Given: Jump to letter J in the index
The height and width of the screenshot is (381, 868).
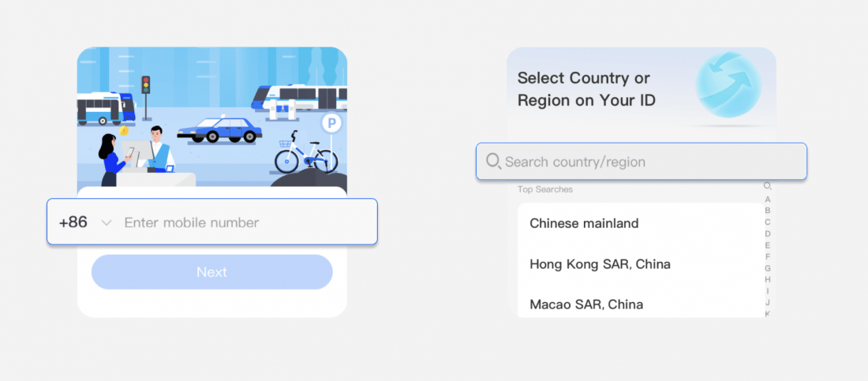Looking at the screenshot, I should click(x=768, y=302).
